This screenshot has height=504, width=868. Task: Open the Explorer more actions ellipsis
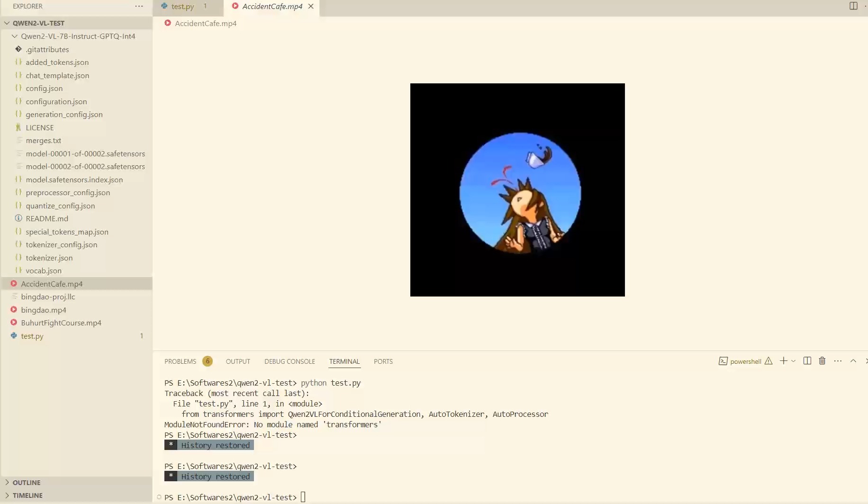(139, 6)
